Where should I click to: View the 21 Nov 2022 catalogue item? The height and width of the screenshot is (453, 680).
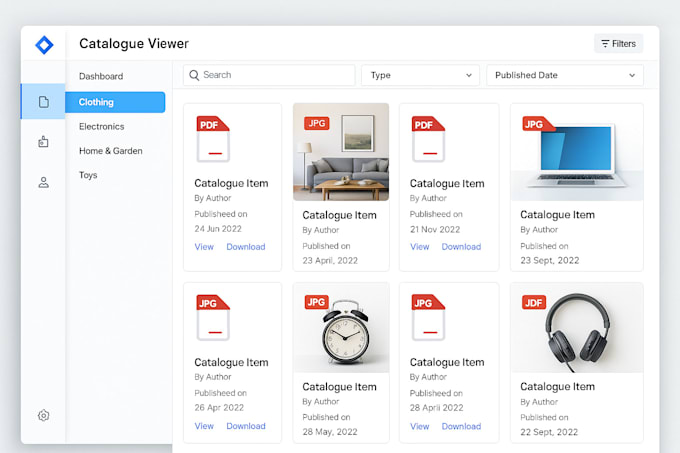point(419,247)
